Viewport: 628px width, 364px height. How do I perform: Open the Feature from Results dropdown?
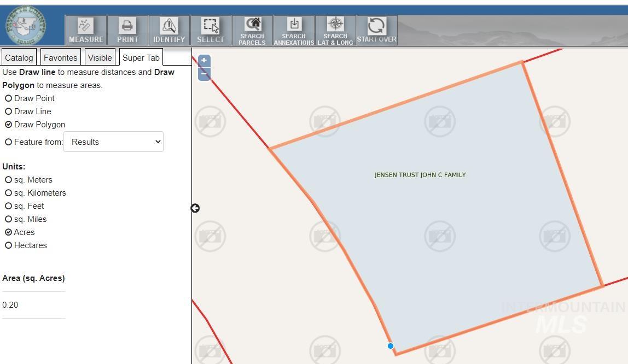pyautogui.click(x=113, y=142)
